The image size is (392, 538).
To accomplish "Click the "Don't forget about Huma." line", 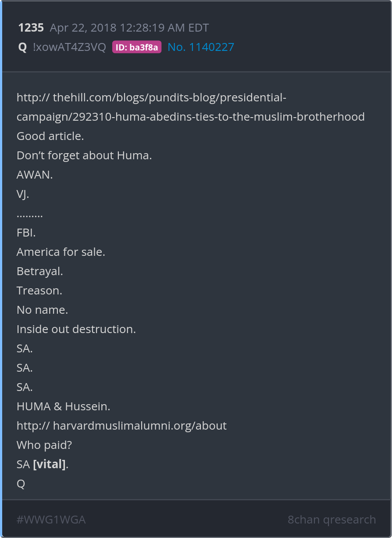I will [x=84, y=155].
